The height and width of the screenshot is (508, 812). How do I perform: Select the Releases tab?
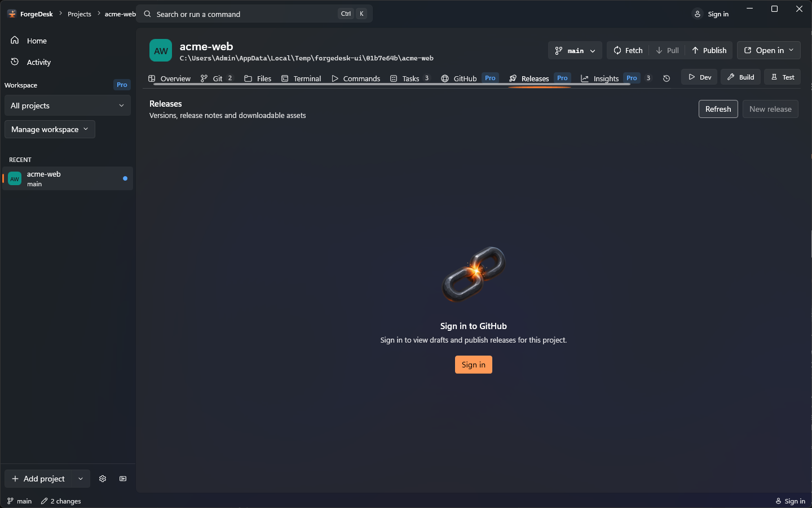(x=540, y=78)
